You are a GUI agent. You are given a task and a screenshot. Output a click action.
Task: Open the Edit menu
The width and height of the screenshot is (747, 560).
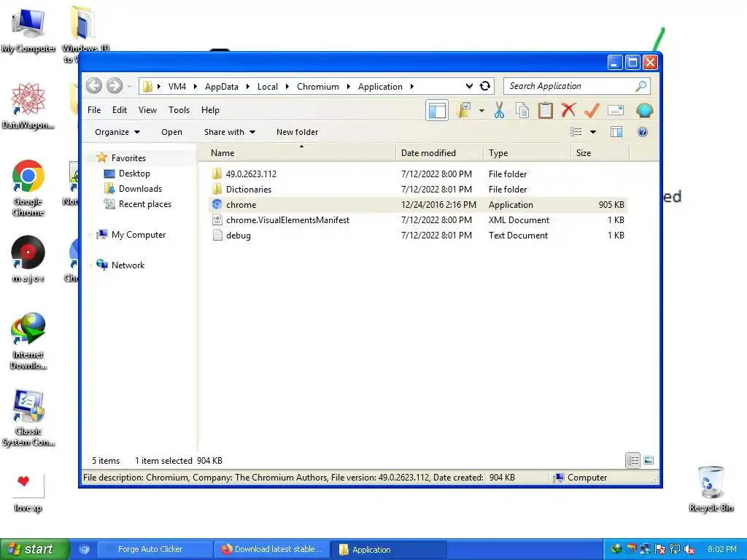click(120, 110)
